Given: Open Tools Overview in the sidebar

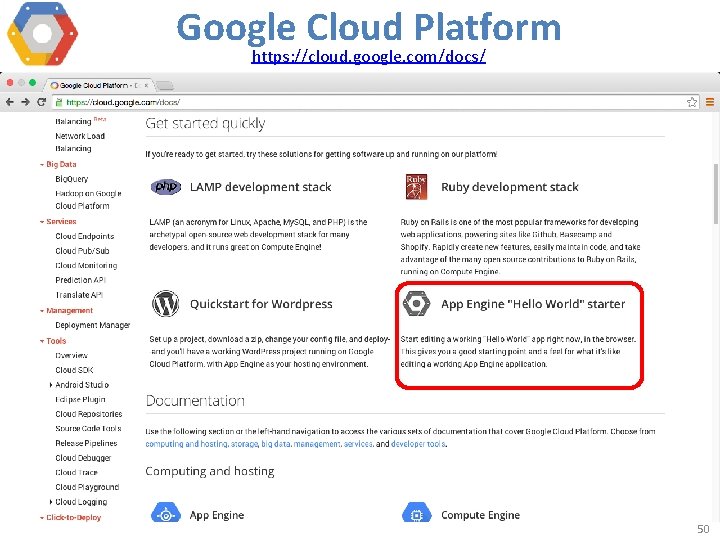Looking at the screenshot, I should (x=71, y=355).
